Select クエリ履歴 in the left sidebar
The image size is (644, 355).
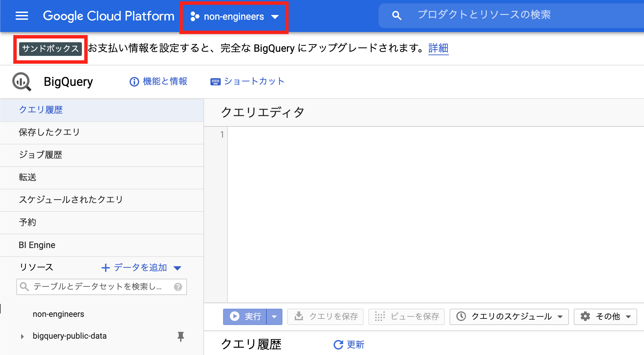(x=102, y=110)
